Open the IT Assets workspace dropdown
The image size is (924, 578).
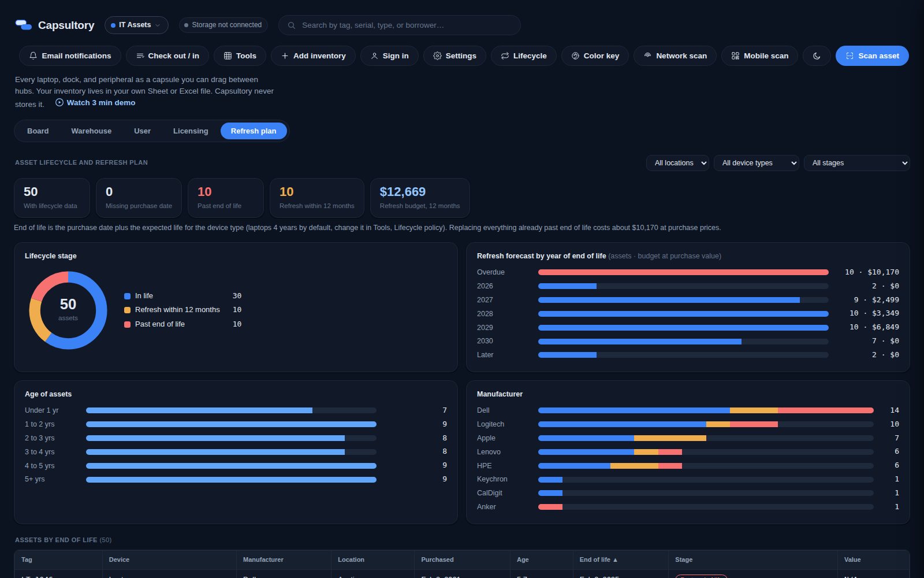click(136, 25)
